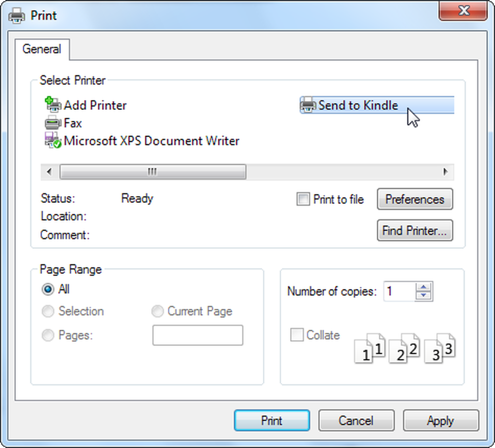Click the Print button
Screen dimensions: 495x448
click(272, 421)
